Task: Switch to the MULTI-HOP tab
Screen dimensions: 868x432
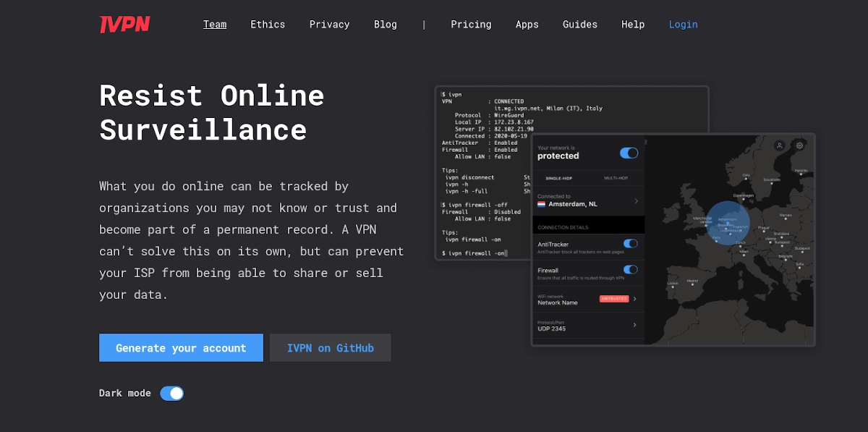Action: click(x=618, y=178)
